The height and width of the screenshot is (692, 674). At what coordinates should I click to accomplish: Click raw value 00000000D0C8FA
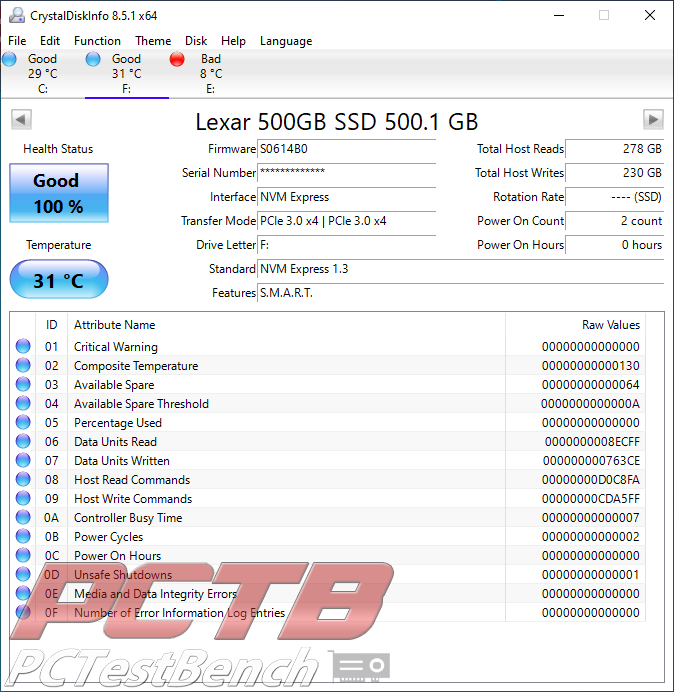(591, 480)
